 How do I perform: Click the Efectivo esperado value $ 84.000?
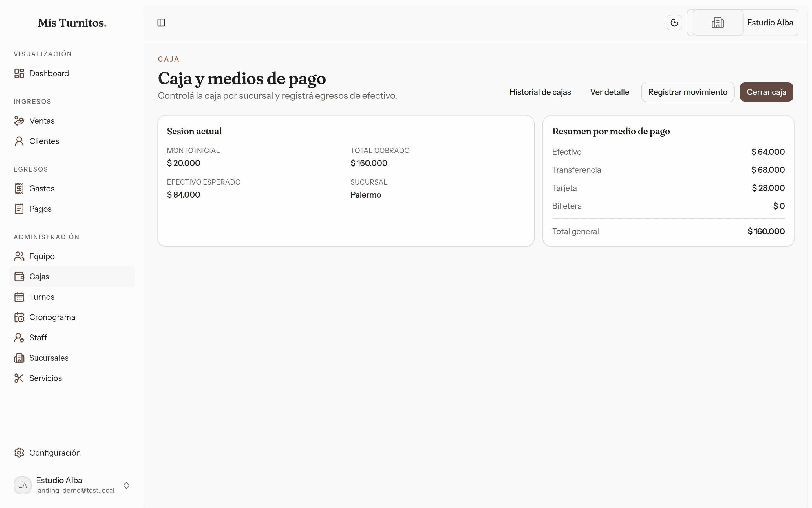(x=184, y=194)
